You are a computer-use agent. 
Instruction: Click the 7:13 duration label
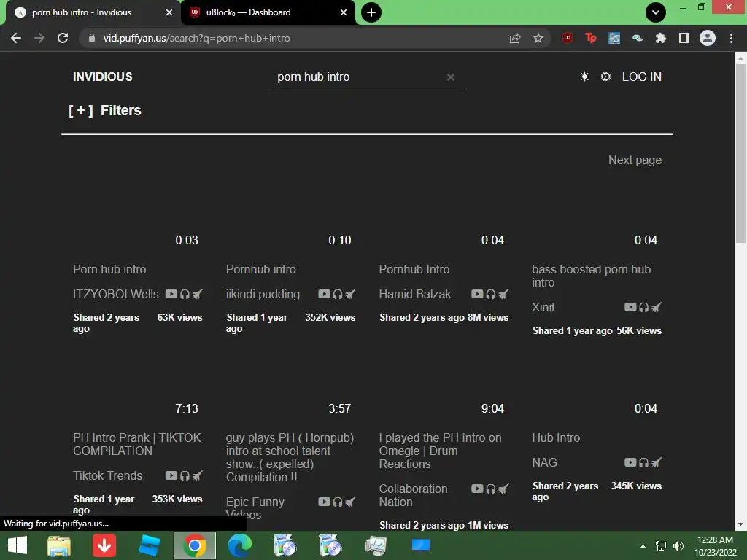[x=186, y=408]
